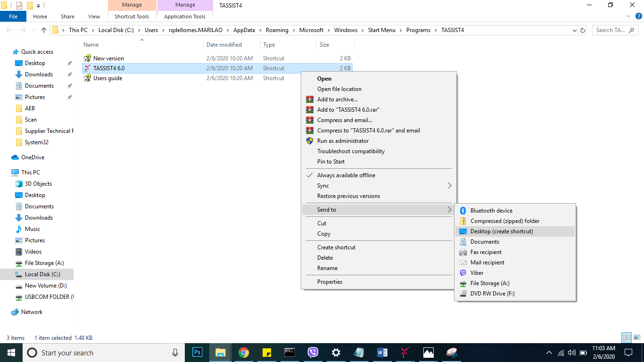This screenshot has width=644, height=362.
Task: Click the microphone icon in search box
Action: pos(175,353)
